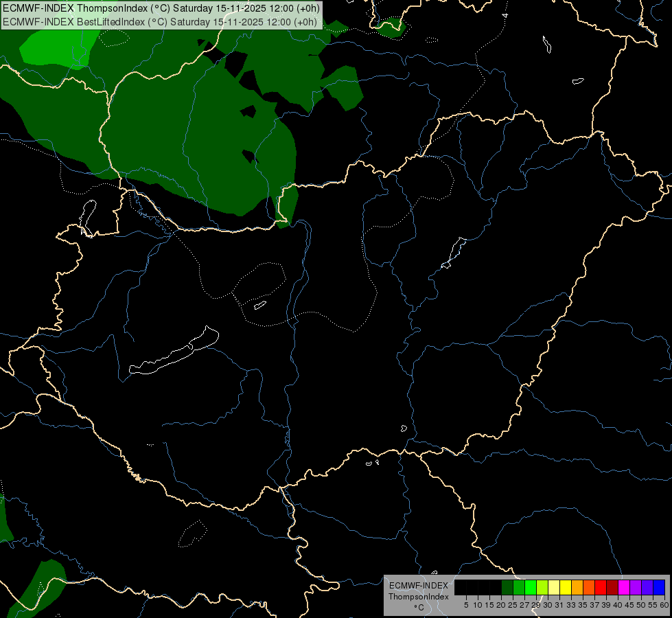This screenshot has width=672, height=618.
Task: Click the legend tick value '27'
Action: coord(524,605)
